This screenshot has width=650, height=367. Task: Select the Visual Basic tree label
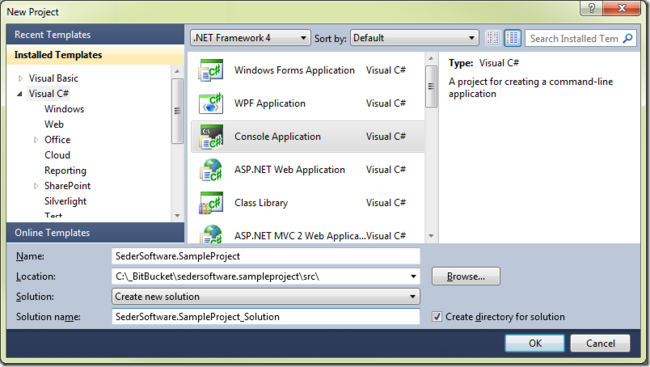click(x=53, y=78)
